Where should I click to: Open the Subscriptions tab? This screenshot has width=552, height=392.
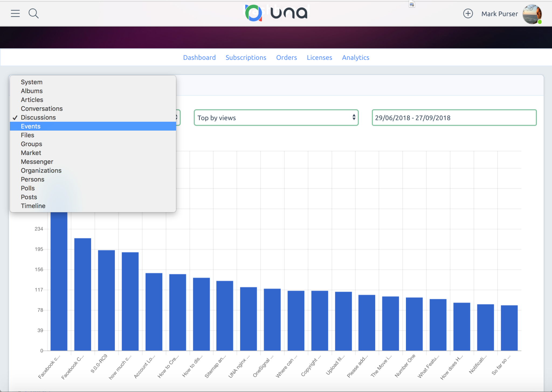tap(246, 58)
